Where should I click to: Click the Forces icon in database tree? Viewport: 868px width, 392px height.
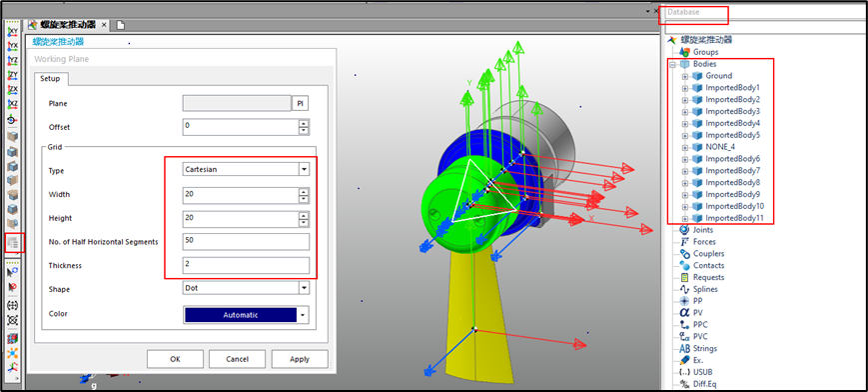[683, 242]
